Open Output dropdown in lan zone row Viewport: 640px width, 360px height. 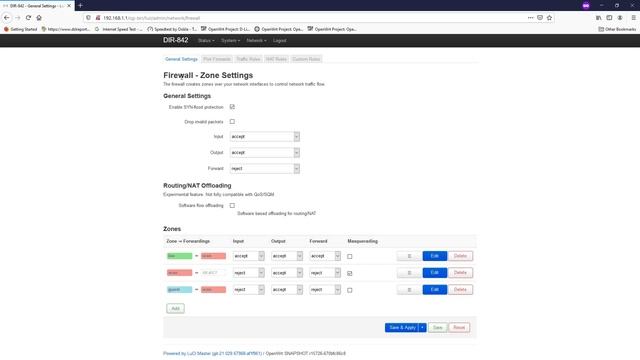287,256
